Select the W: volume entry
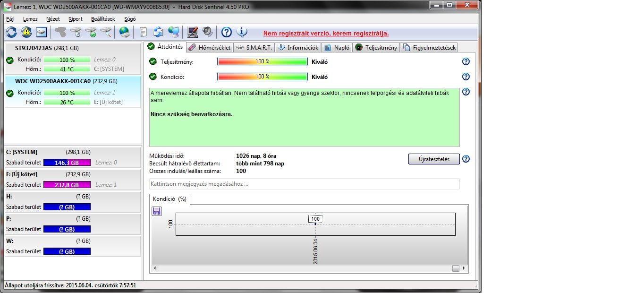This screenshot has height=293, width=644. 73,246
